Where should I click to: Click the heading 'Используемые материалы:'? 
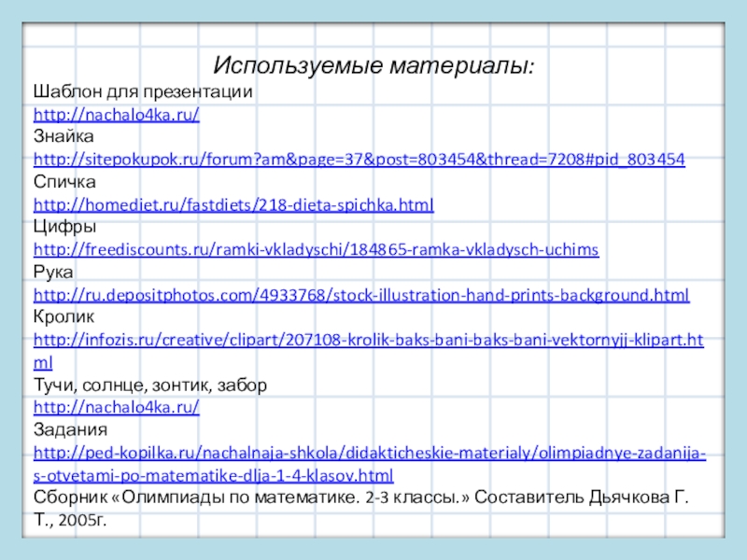click(373, 65)
